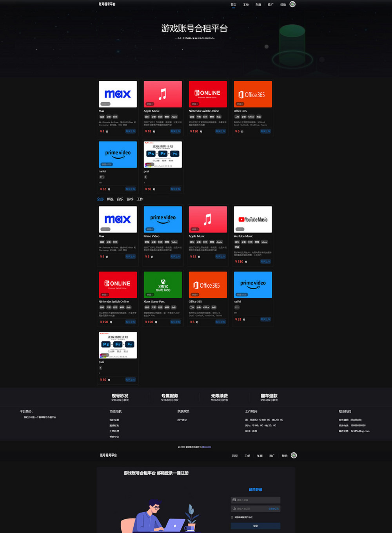
Task: Focus the email input field
Action: [x=257, y=500]
